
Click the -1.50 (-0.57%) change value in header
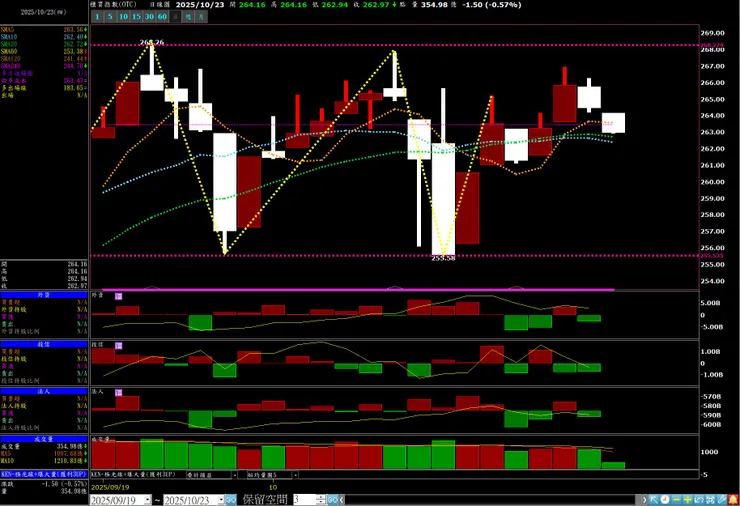pyautogui.click(x=492, y=5)
